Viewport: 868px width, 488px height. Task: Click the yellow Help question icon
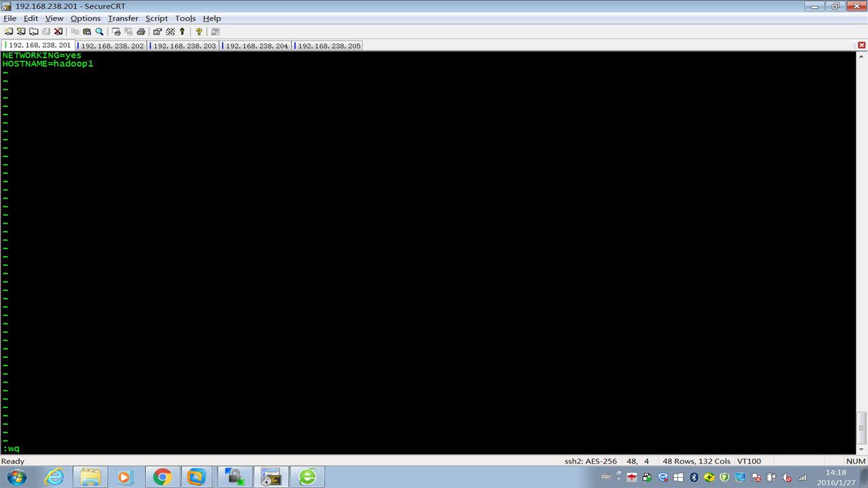coord(199,31)
